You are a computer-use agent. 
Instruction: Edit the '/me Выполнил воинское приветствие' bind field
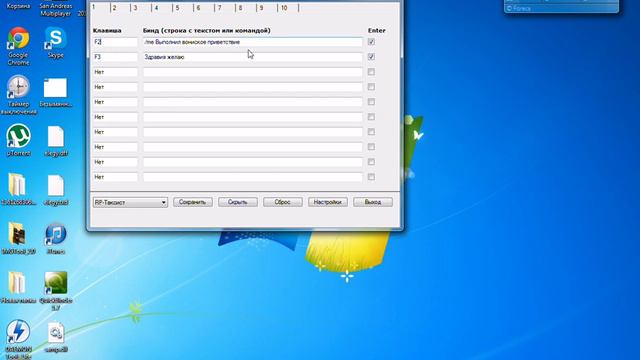pyautogui.click(x=252, y=42)
